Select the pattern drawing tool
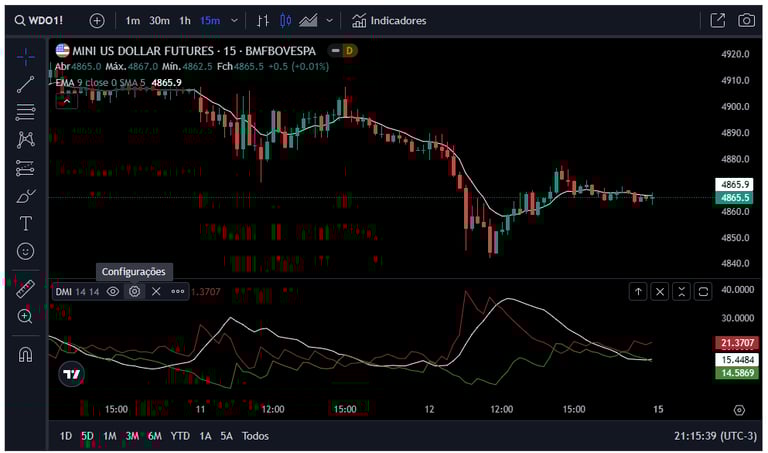 point(25,140)
